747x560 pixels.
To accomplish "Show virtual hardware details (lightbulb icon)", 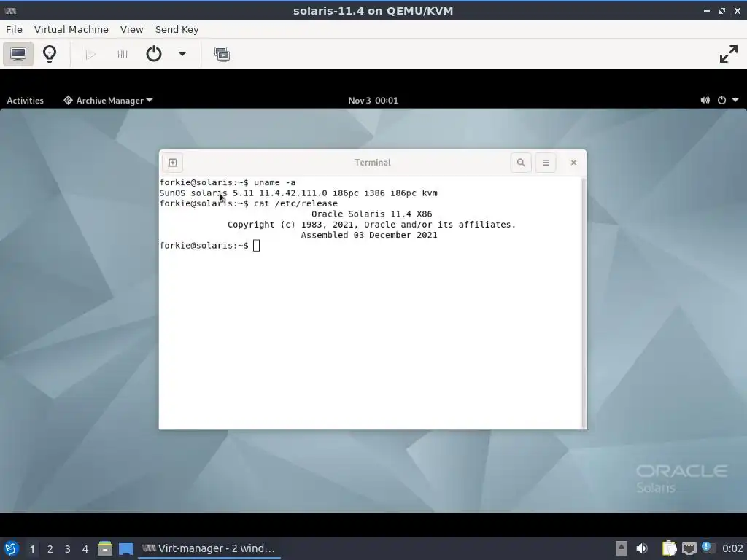I will 50,54.
